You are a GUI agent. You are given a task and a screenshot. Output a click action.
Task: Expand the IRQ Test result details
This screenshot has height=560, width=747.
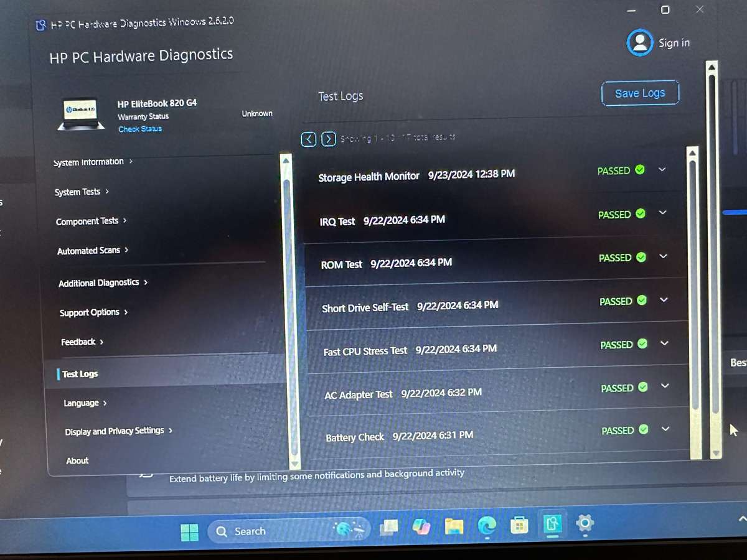[662, 213]
